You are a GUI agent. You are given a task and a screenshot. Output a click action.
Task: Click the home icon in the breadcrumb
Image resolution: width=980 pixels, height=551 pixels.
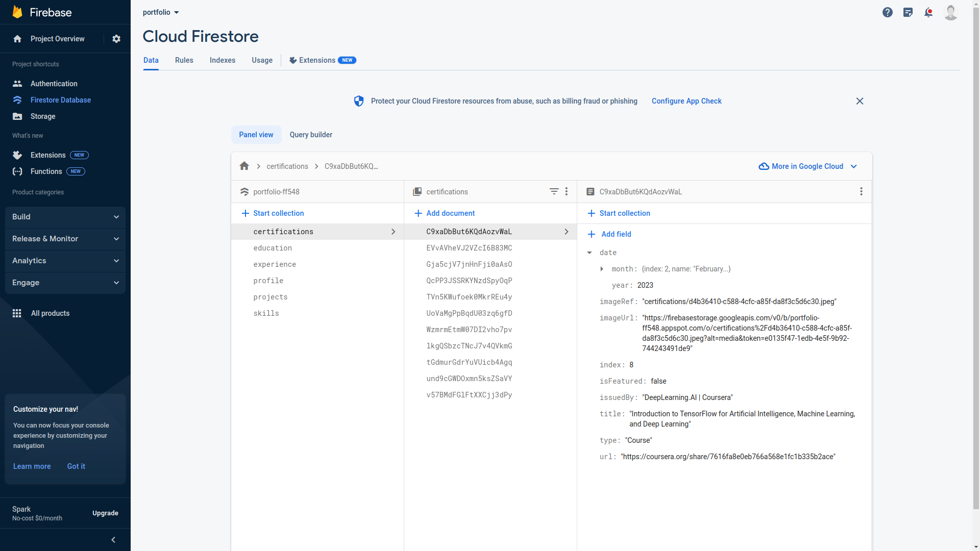point(244,166)
